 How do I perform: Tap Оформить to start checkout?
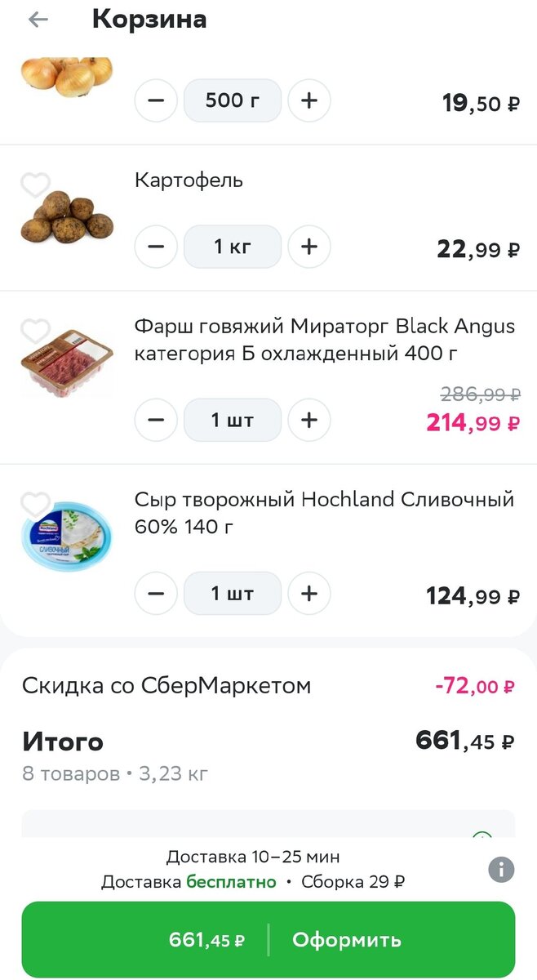[348, 939]
